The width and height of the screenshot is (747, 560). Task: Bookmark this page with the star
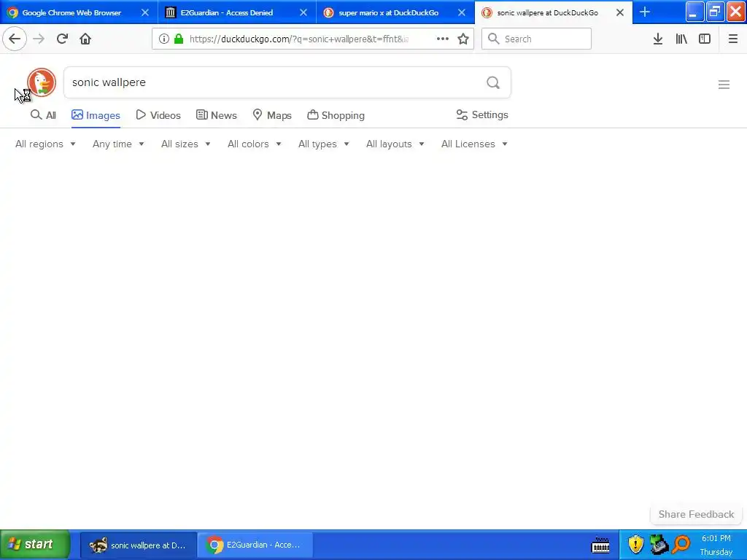pyautogui.click(x=463, y=39)
